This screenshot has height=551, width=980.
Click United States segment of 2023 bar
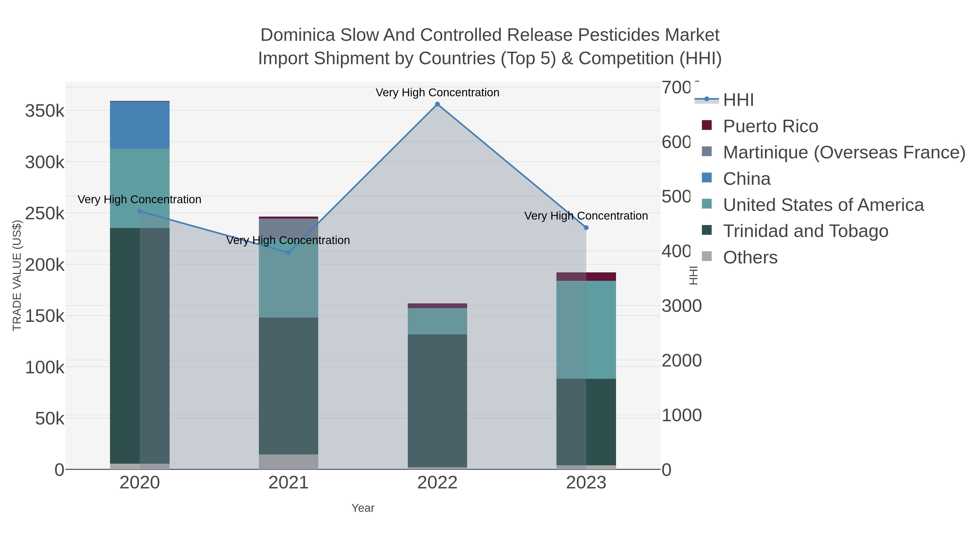586,330
